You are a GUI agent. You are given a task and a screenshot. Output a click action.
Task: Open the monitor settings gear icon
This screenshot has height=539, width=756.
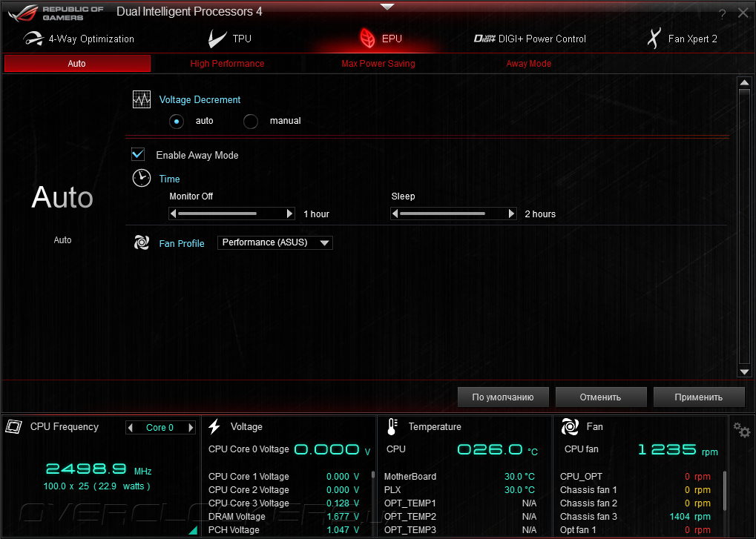point(742,430)
